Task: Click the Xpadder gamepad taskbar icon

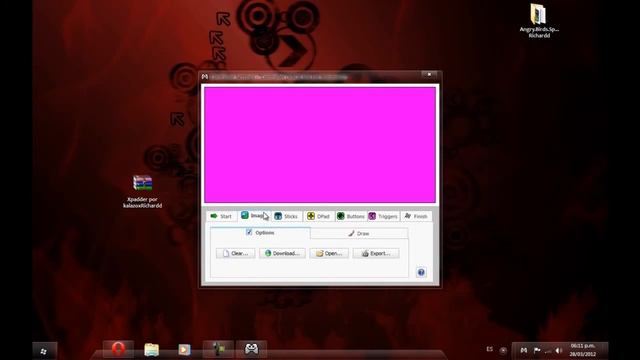Action: click(x=251, y=349)
